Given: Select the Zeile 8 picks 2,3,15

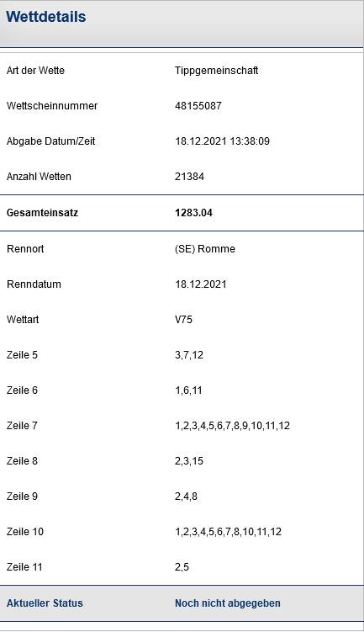Looking at the screenshot, I should click(x=189, y=461).
